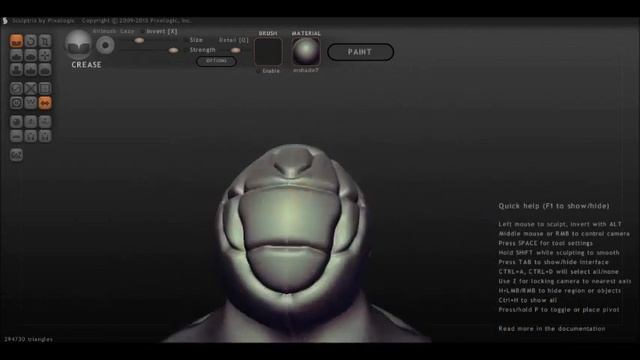
Task: Switch to Paint mode
Action: 360,52
